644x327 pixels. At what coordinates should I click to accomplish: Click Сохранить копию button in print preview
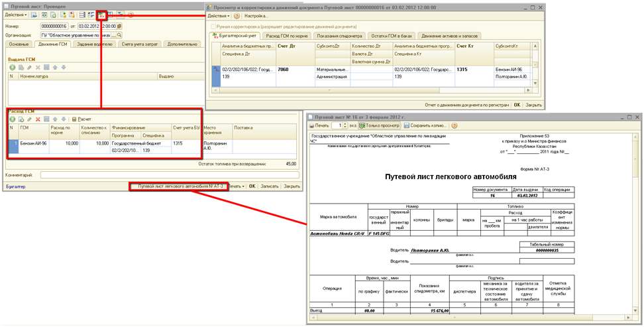pyautogui.click(x=425, y=125)
